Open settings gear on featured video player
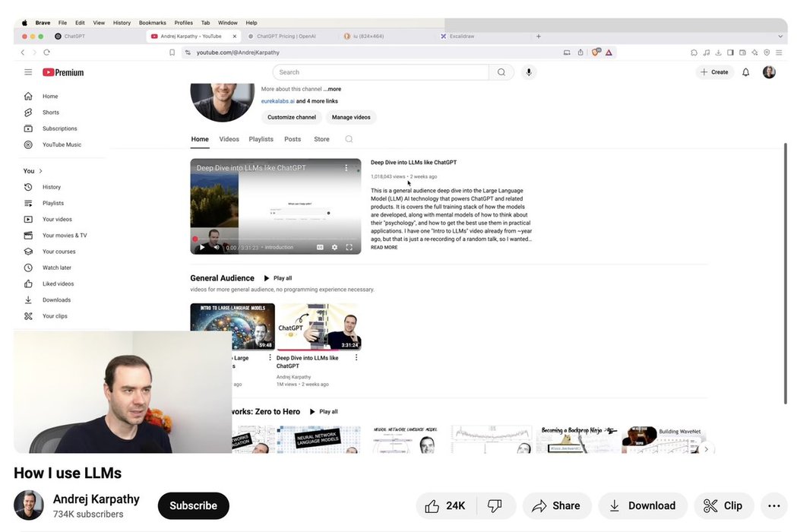 click(334, 247)
